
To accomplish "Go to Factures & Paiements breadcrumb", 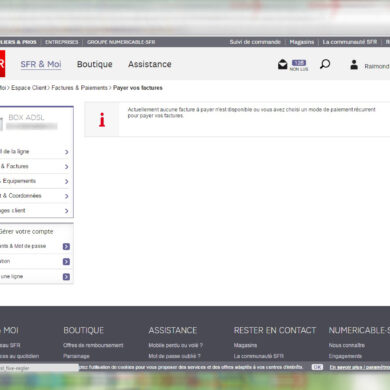I will pyautogui.click(x=79, y=88).
